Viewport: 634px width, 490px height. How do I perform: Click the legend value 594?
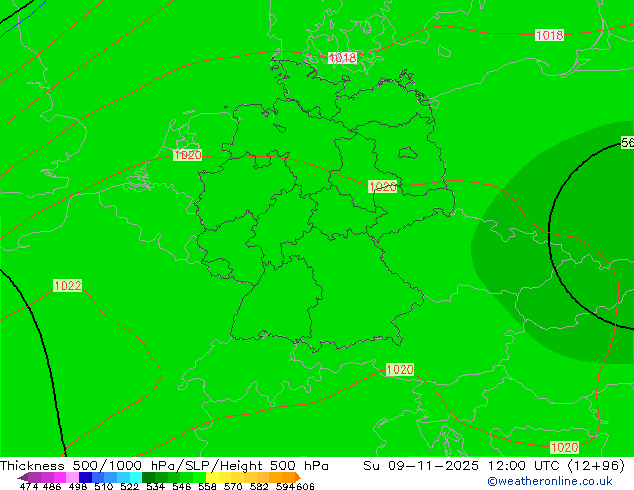tap(285, 486)
